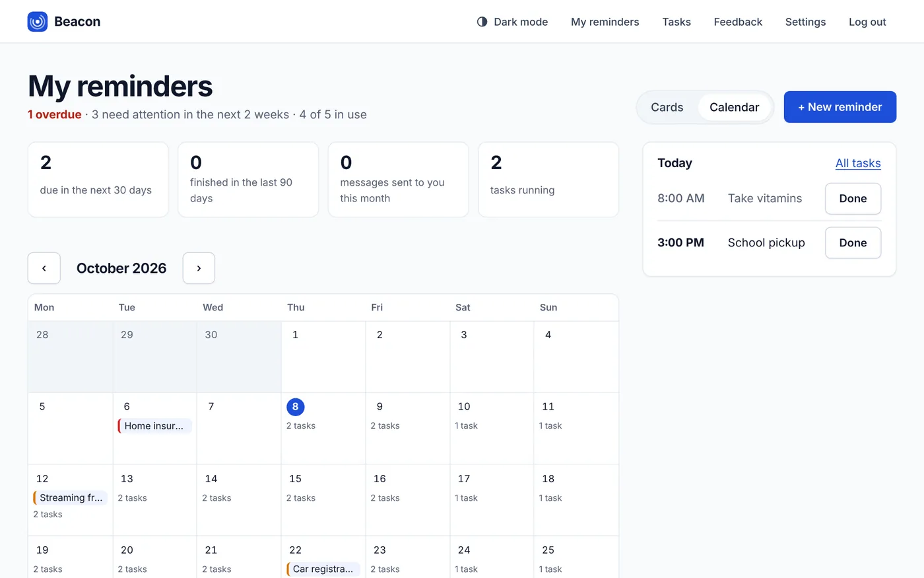Switch to Cards view
Screen dimensions: 924x578
667,107
